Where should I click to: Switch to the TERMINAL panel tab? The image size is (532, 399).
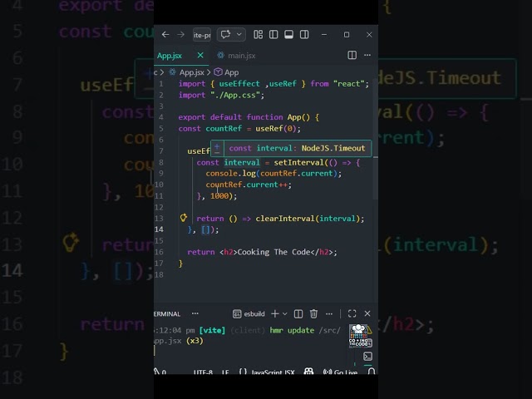click(x=167, y=314)
